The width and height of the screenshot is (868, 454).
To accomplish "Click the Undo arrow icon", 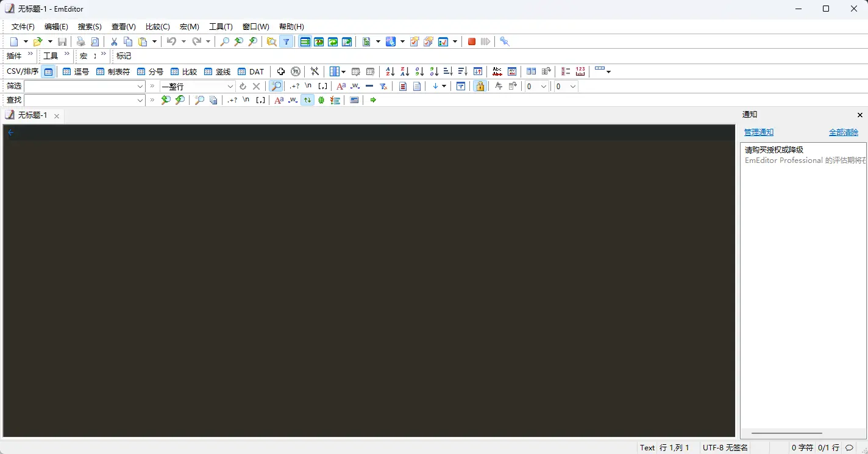I will 171,41.
